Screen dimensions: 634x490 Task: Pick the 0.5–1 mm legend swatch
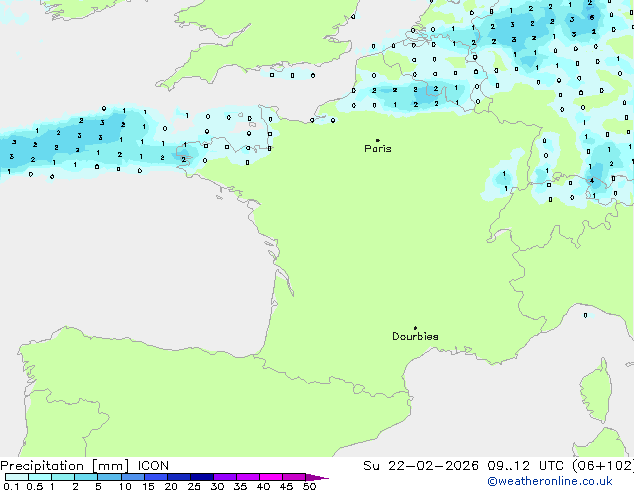tap(40, 477)
